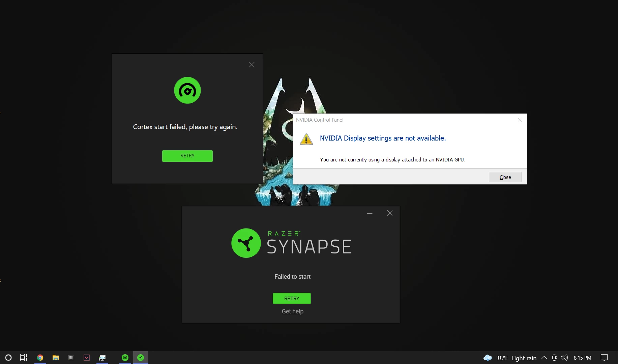Open the Action Center notifications icon
Image resolution: width=618 pixels, height=364 pixels.
[x=604, y=358]
